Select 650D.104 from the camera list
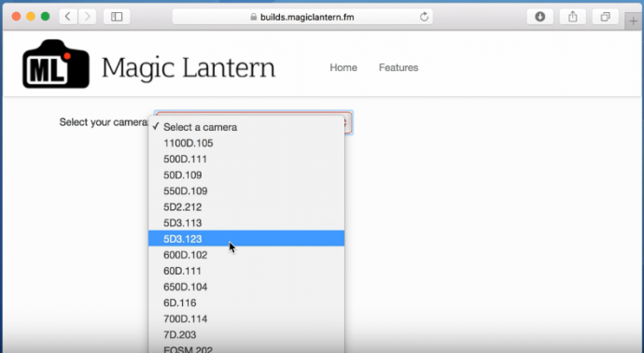The width and height of the screenshot is (644, 353). (x=246, y=287)
